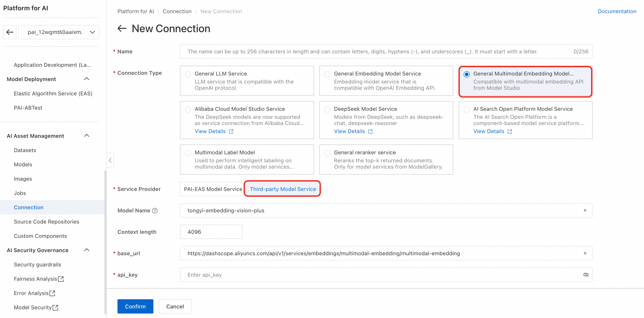Toggle api_key visibility eye icon

(586, 275)
